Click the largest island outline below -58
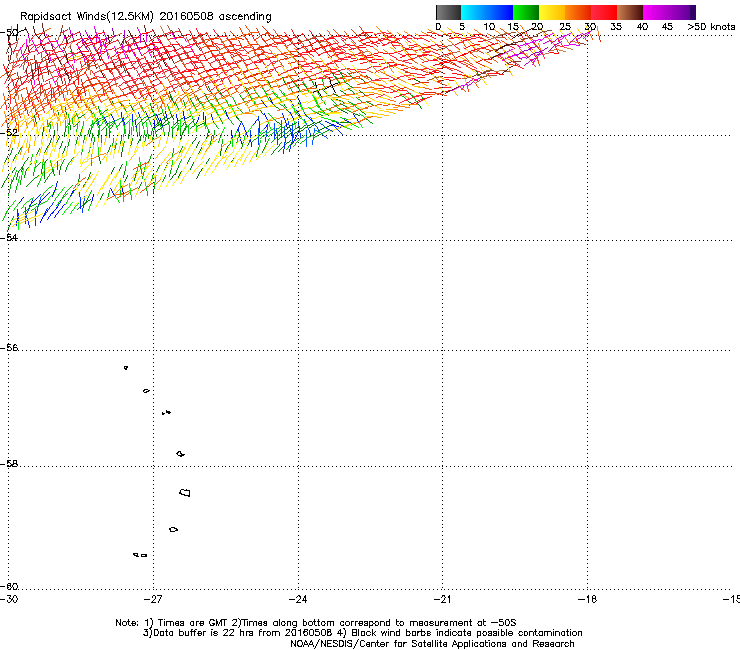 [x=185, y=492]
